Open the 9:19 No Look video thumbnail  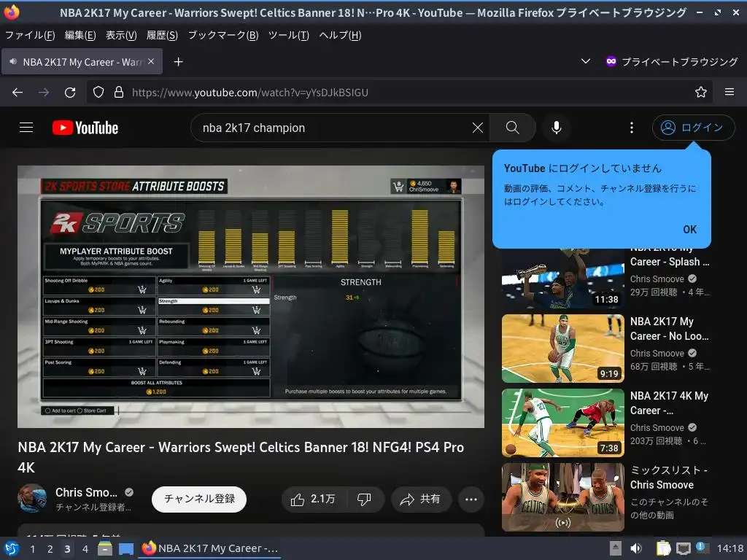pyautogui.click(x=562, y=349)
